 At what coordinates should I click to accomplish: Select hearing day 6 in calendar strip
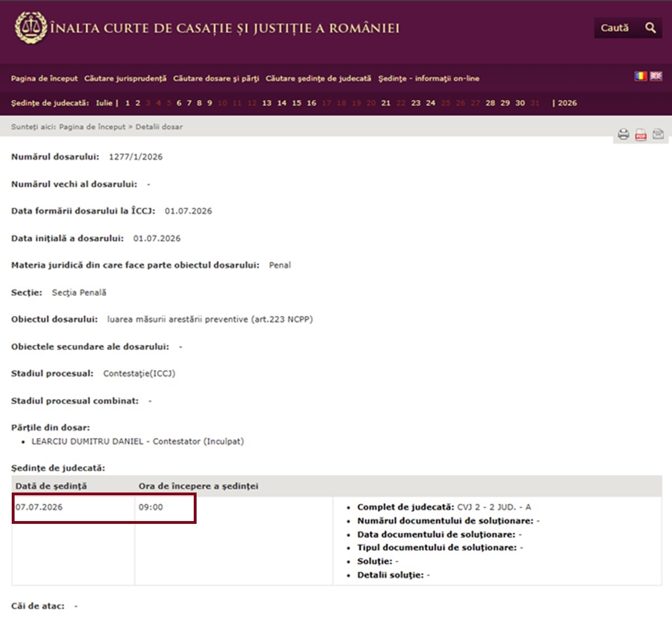coord(179,103)
